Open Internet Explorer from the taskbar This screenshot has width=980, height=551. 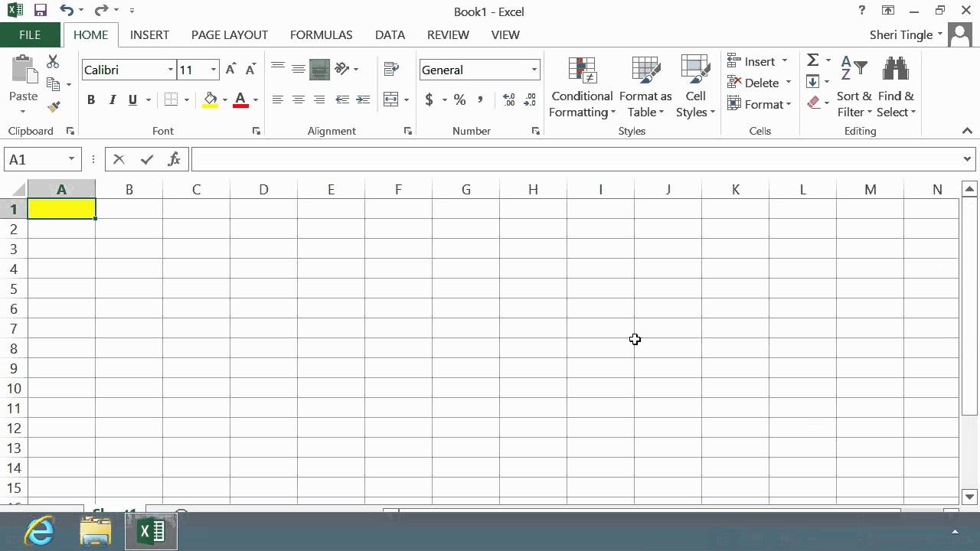coord(39,530)
